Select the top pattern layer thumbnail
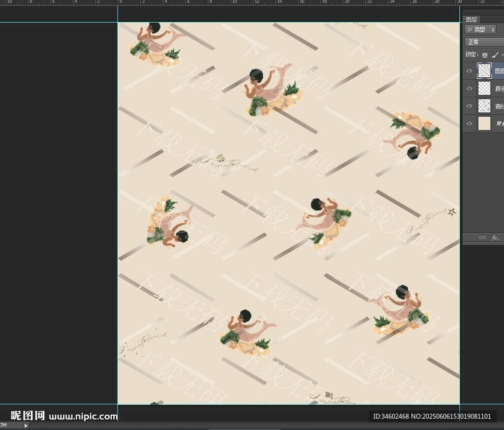Screen dimensions: 504x430 tap(484, 71)
